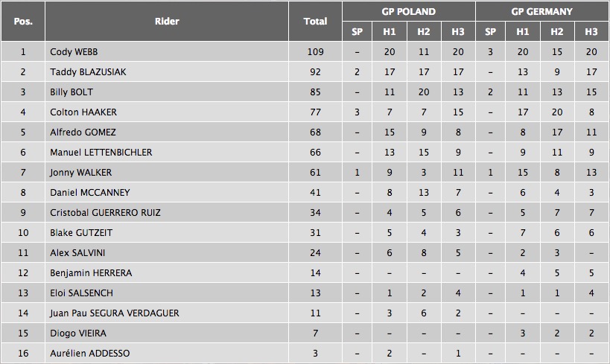Select the GP GERMANY header
The width and height of the screenshot is (610, 364).
(x=541, y=11)
